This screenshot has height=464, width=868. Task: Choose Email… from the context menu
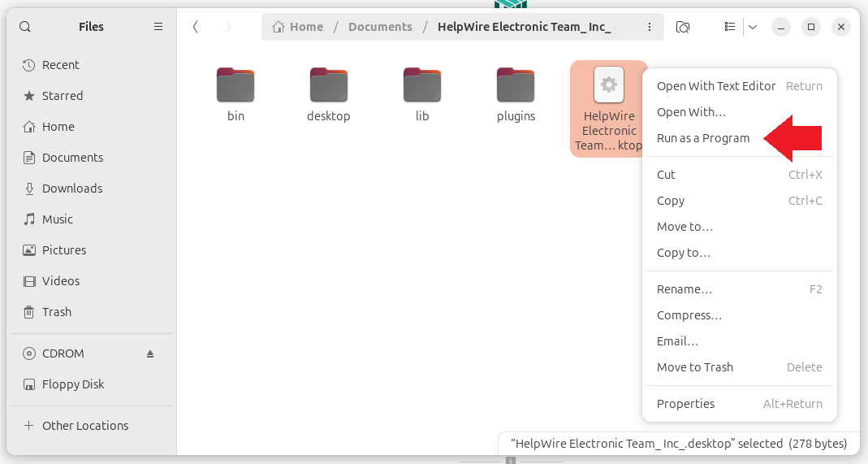tap(740, 341)
